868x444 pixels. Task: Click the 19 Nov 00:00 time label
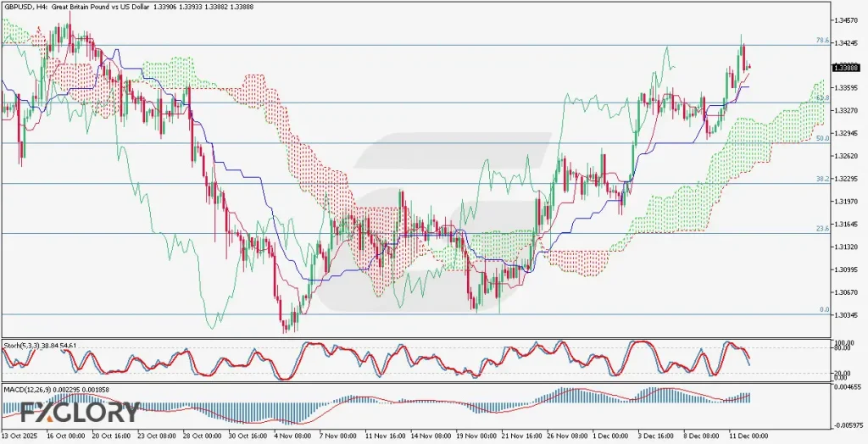(476, 436)
